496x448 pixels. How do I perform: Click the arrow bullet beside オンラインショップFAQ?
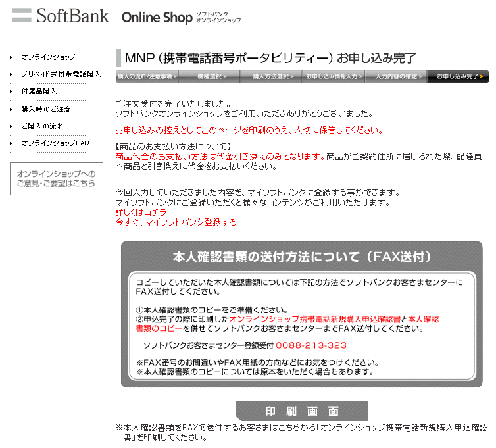tap(11, 143)
